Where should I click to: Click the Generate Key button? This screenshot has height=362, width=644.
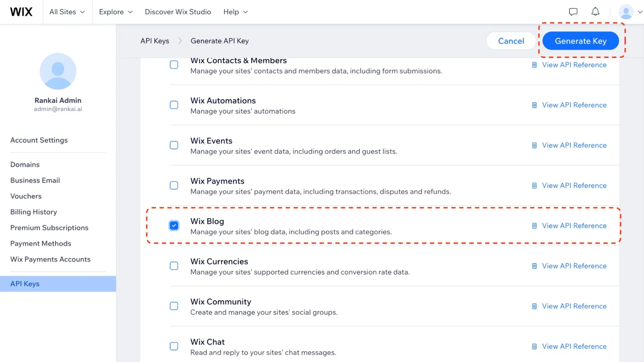(580, 41)
